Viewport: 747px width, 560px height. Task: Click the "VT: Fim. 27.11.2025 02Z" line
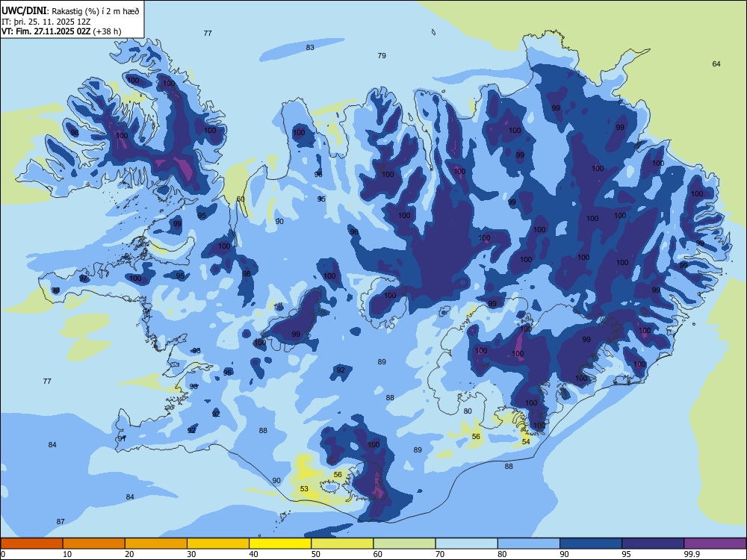46,31
